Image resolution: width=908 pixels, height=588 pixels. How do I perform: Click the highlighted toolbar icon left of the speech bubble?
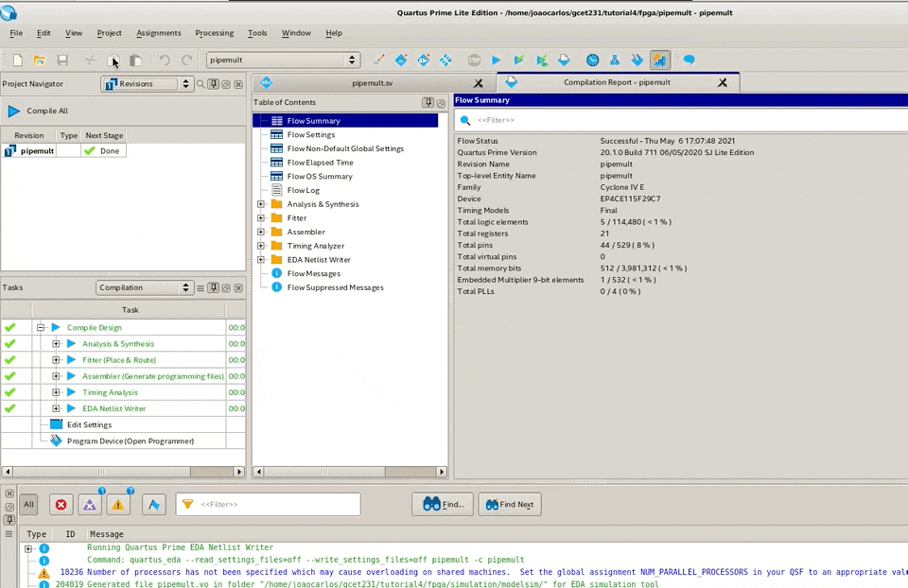[659, 60]
